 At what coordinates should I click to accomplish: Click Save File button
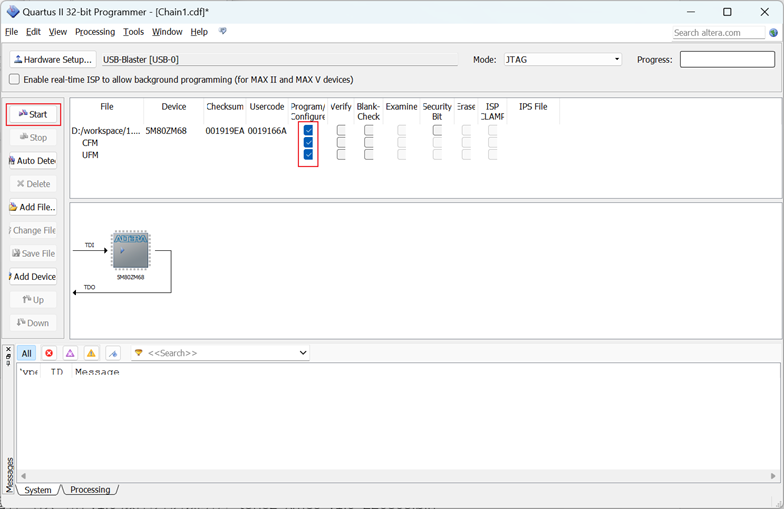click(34, 254)
